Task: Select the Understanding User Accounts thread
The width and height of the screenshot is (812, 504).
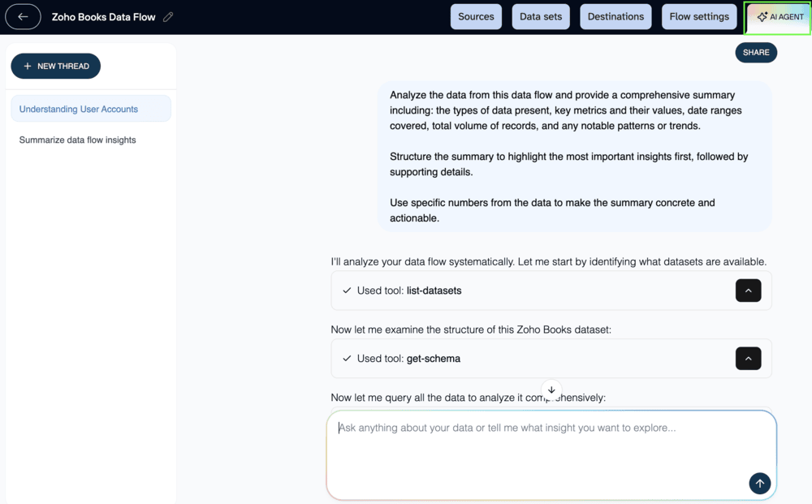Action: tap(77, 107)
